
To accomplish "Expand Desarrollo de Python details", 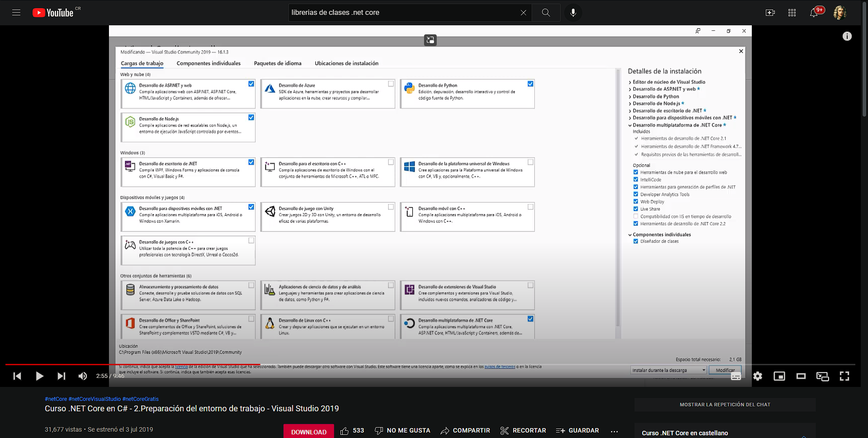I will [x=630, y=97].
